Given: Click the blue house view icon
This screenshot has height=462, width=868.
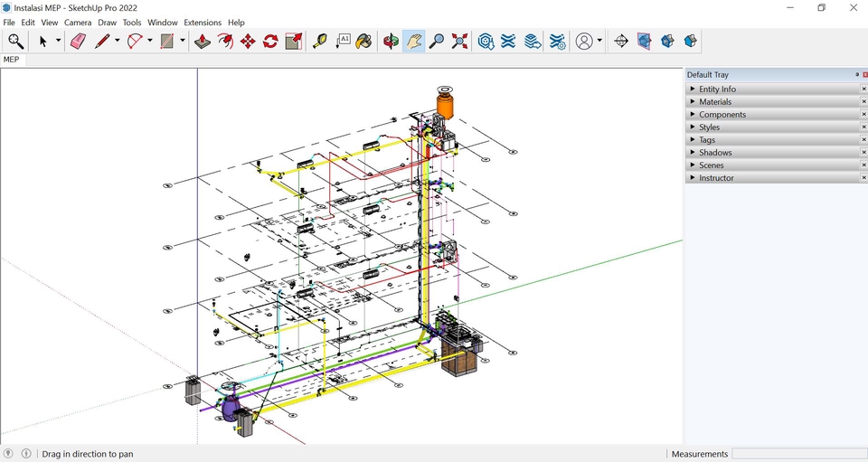Looking at the screenshot, I should click(x=667, y=41).
